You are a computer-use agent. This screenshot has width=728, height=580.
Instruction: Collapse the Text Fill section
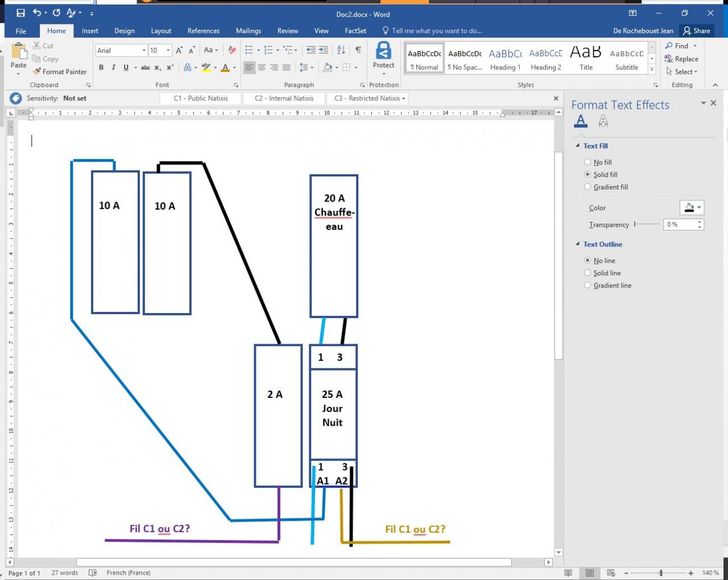(x=578, y=146)
